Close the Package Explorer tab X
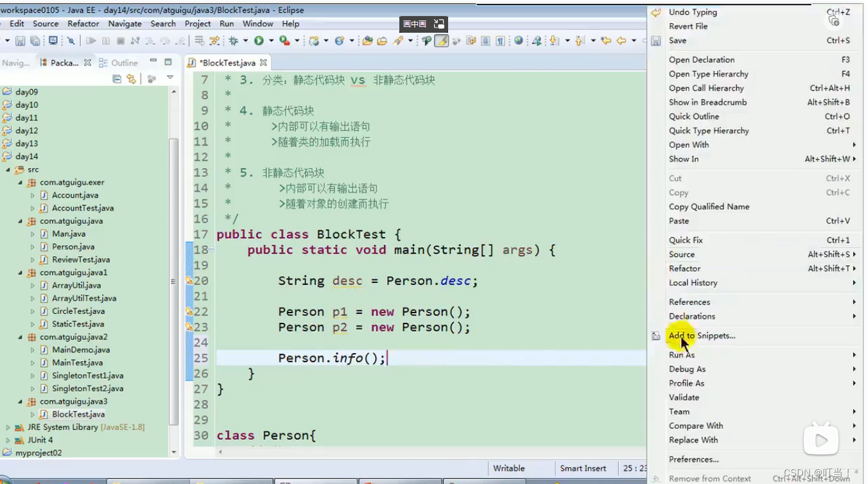The height and width of the screenshot is (484, 868). [x=87, y=62]
